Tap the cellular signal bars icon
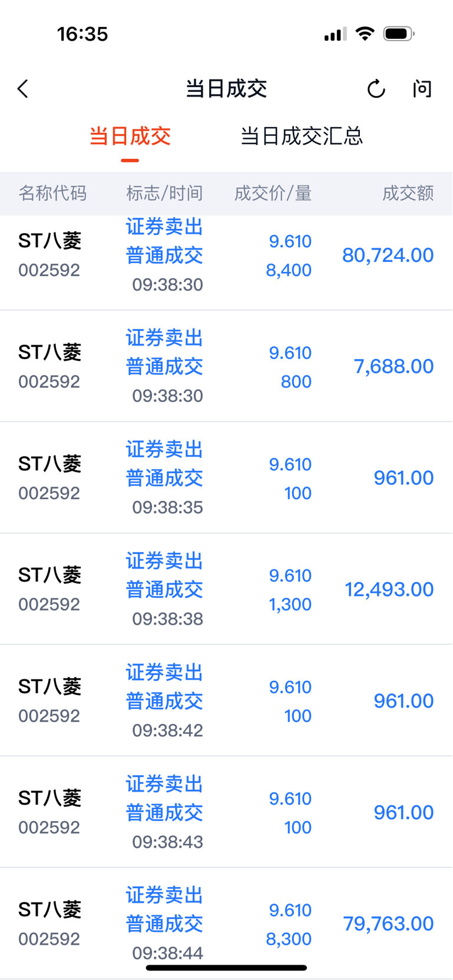 point(335,34)
